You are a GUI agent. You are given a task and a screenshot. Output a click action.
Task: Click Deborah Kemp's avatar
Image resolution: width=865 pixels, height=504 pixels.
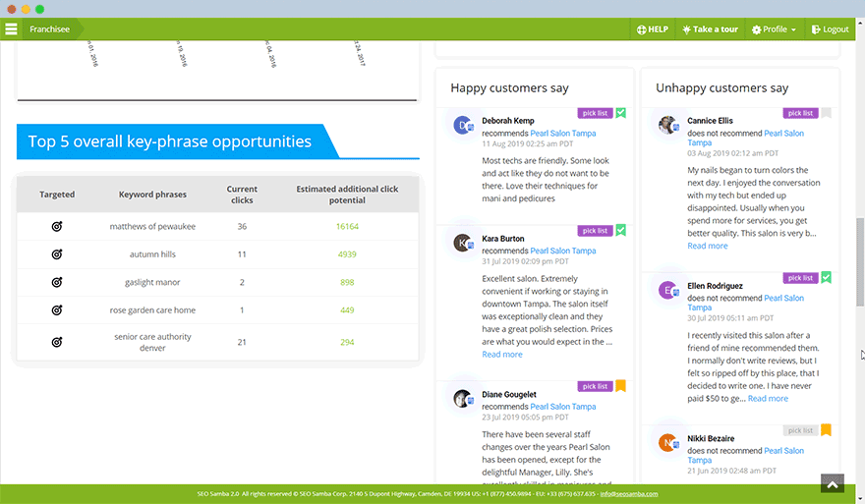pyautogui.click(x=463, y=125)
